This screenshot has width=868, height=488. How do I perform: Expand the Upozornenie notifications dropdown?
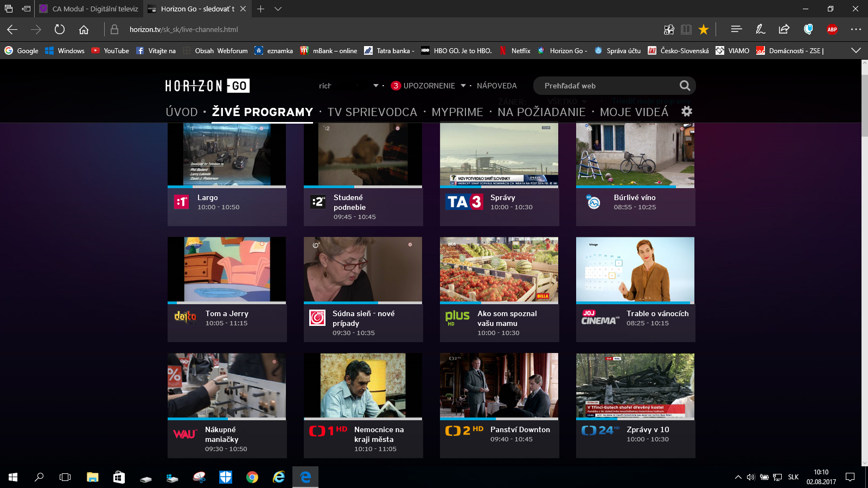tap(463, 86)
